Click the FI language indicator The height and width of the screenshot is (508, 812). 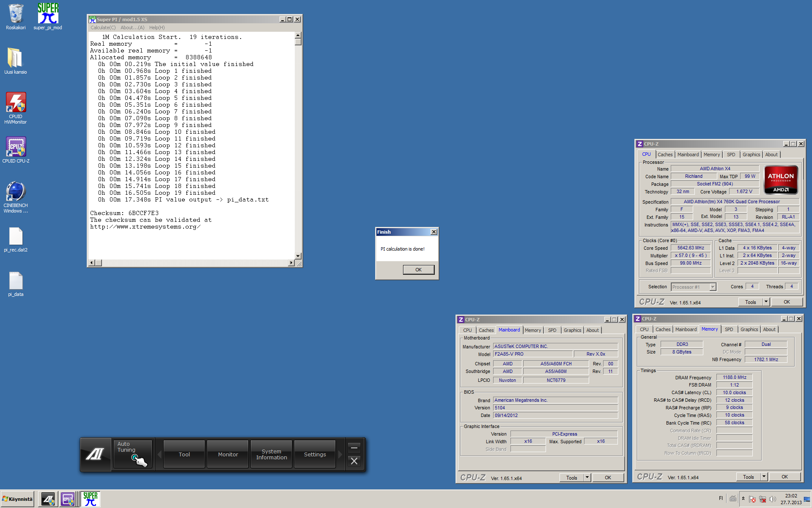[721, 498]
